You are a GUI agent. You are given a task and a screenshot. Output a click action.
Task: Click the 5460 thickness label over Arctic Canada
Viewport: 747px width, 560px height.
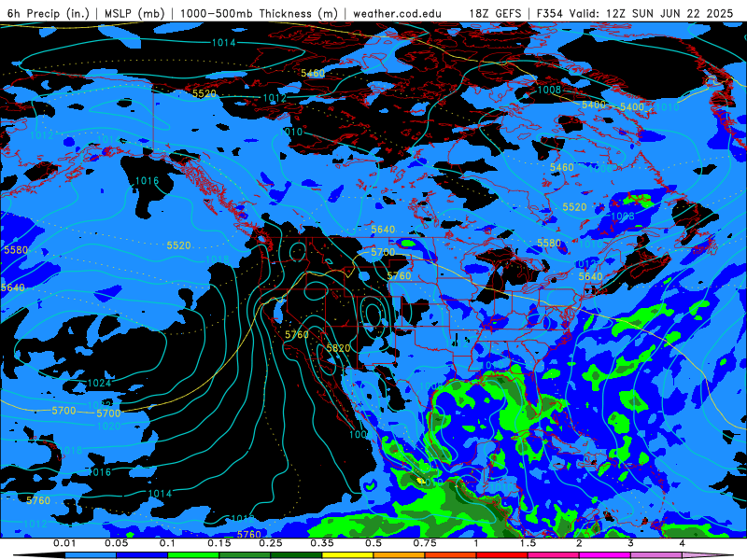tap(313, 73)
